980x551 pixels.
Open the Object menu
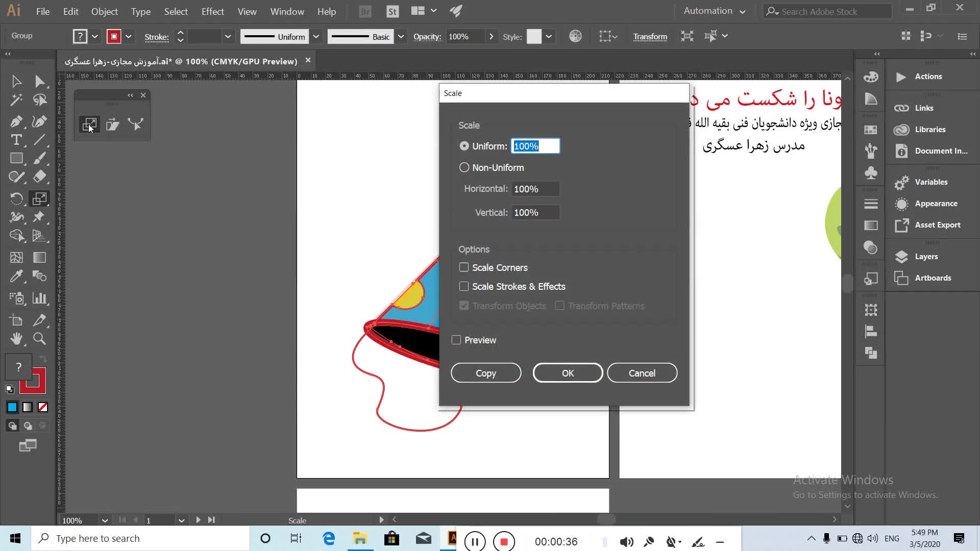point(104,11)
